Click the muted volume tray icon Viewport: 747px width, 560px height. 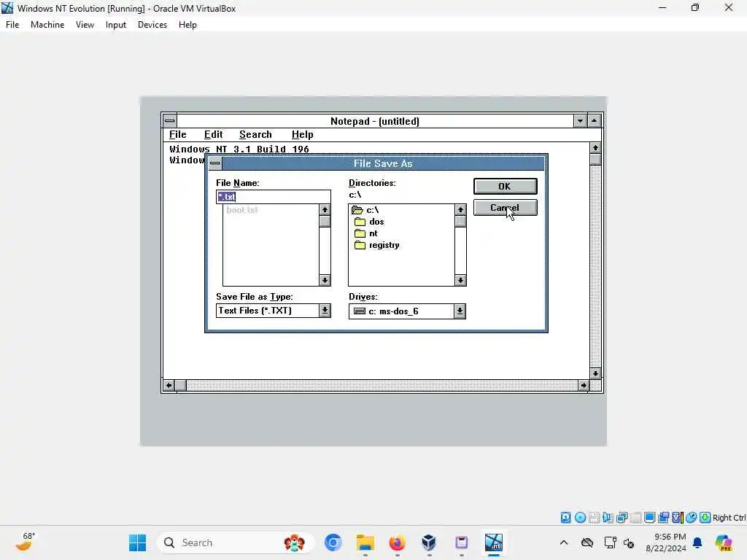[629, 542]
